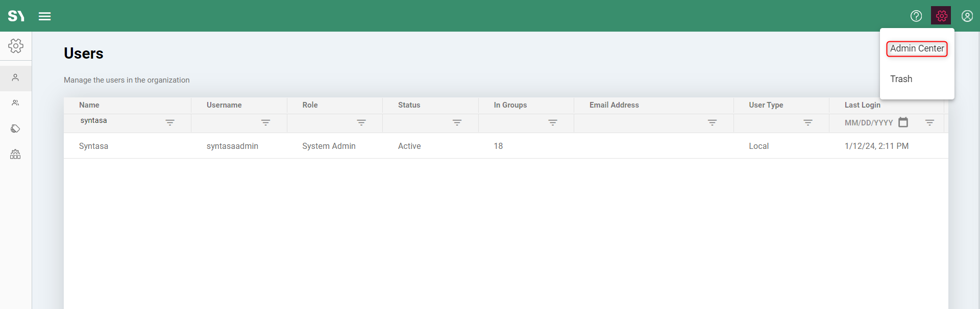Open calendar picker for Last Login

click(903, 122)
